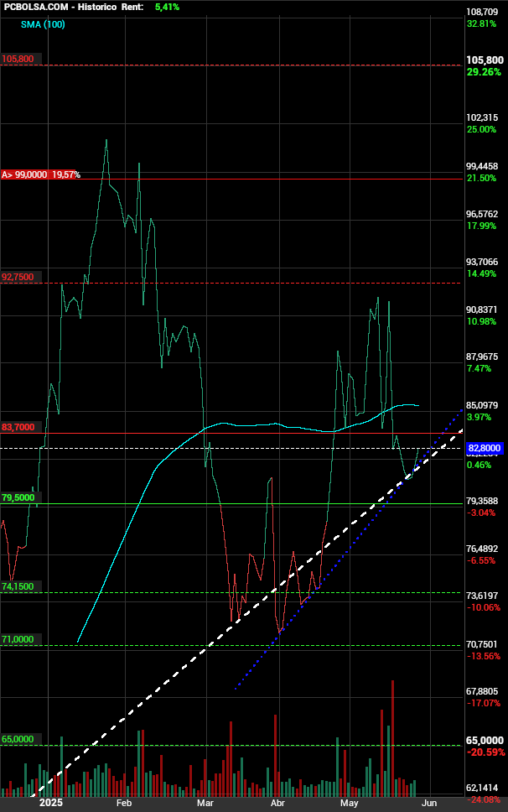Viewport: 508px width, 812px height.
Task: Select the 2025 date axis label
Action: point(51,803)
